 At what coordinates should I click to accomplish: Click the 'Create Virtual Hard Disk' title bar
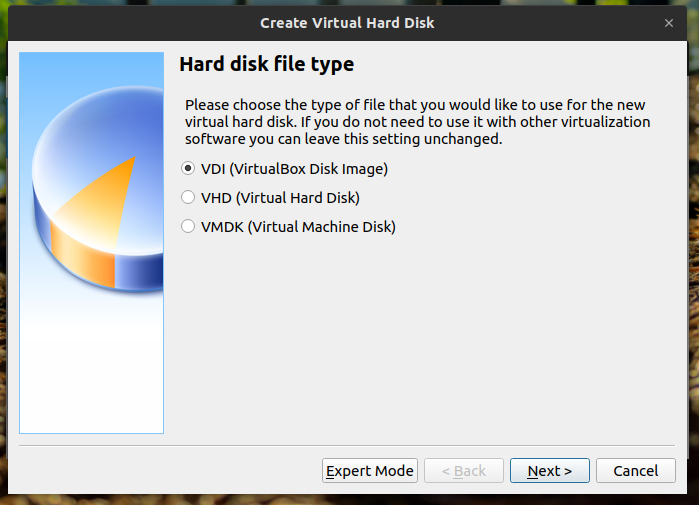[x=347, y=22]
